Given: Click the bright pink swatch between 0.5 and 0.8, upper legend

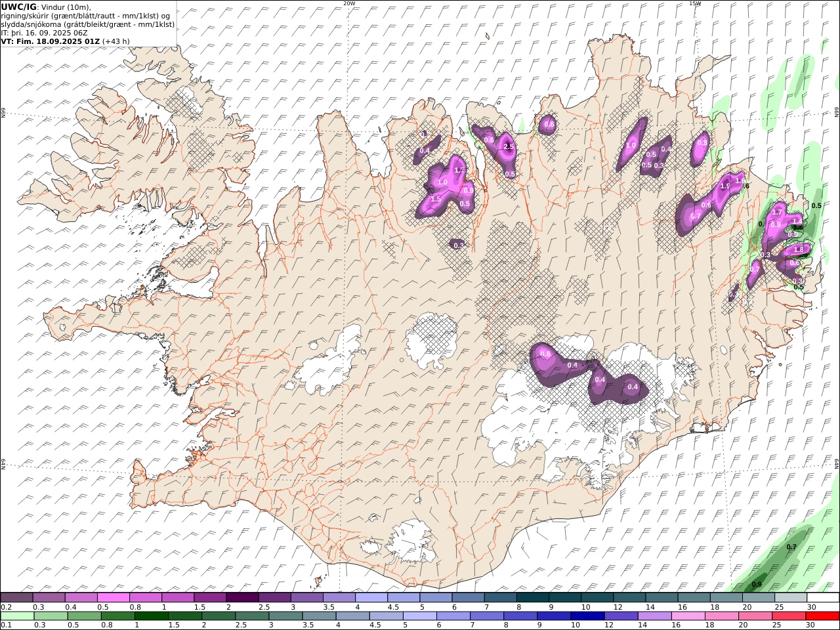Looking at the screenshot, I should (x=113, y=597).
